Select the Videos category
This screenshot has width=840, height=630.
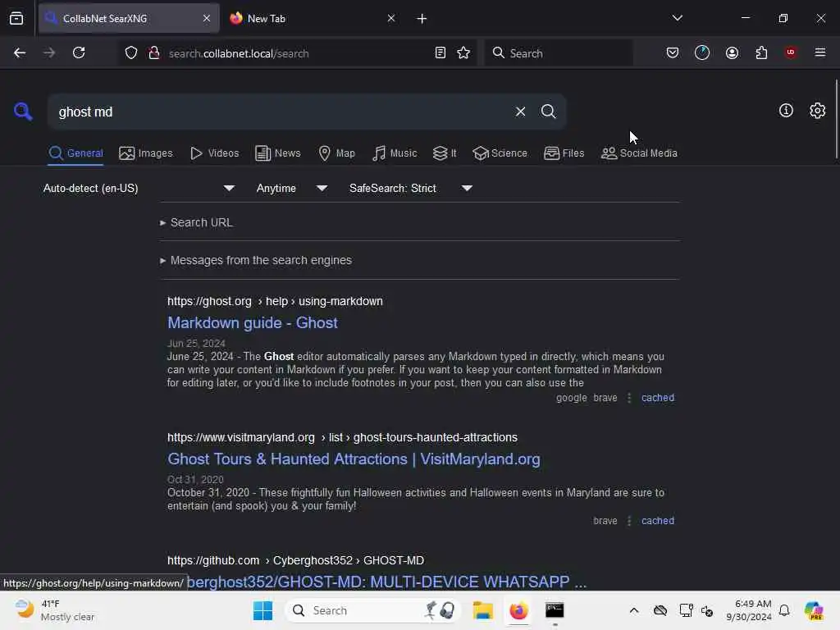pyautogui.click(x=214, y=153)
